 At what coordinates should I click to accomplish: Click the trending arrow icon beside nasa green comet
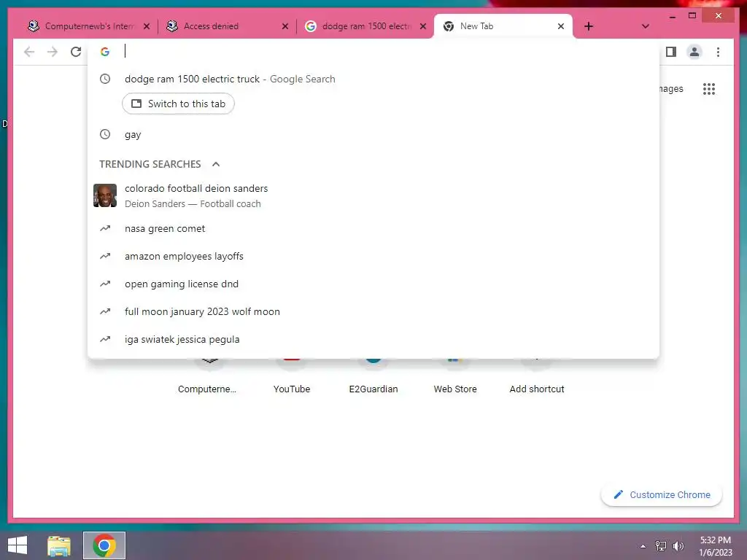tap(105, 228)
